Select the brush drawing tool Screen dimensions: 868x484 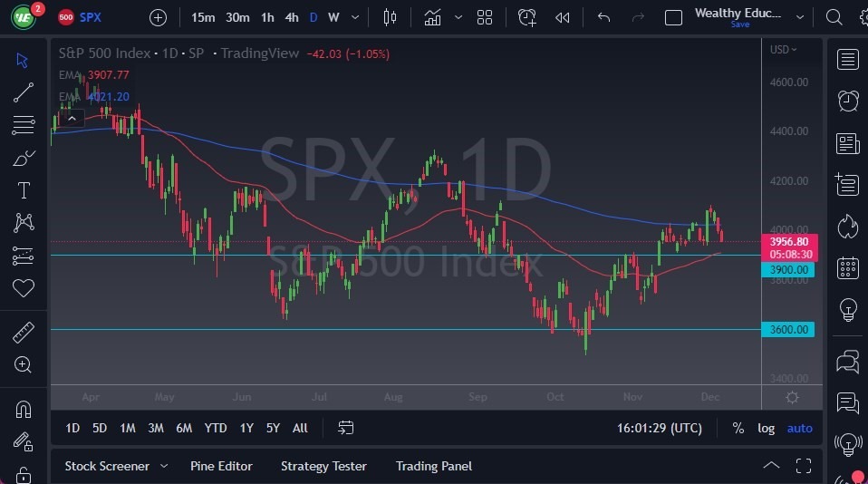[x=24, y=159]
